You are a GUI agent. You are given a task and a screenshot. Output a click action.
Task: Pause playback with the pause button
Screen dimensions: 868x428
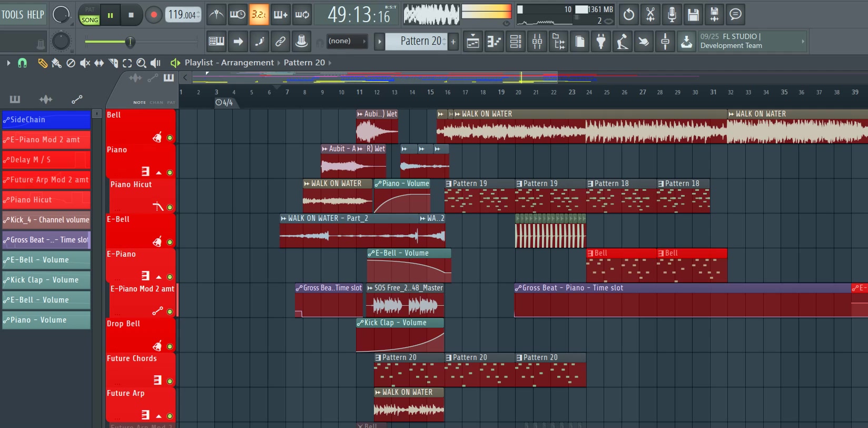pyautogui.click(x=110, y=15)
